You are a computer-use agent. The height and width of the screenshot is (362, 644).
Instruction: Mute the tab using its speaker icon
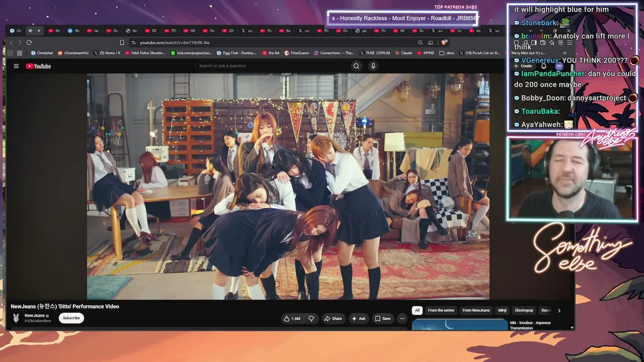pos(30,31)
